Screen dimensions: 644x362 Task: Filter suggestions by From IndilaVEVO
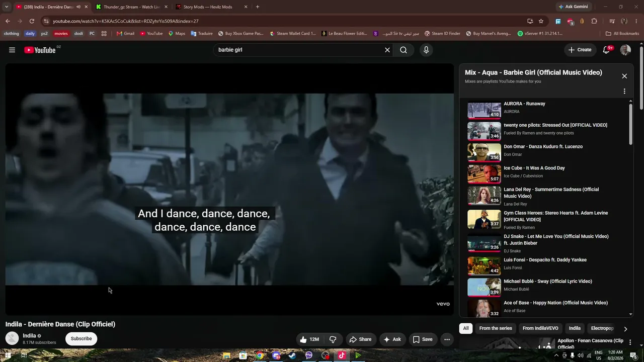pos(540,328)
